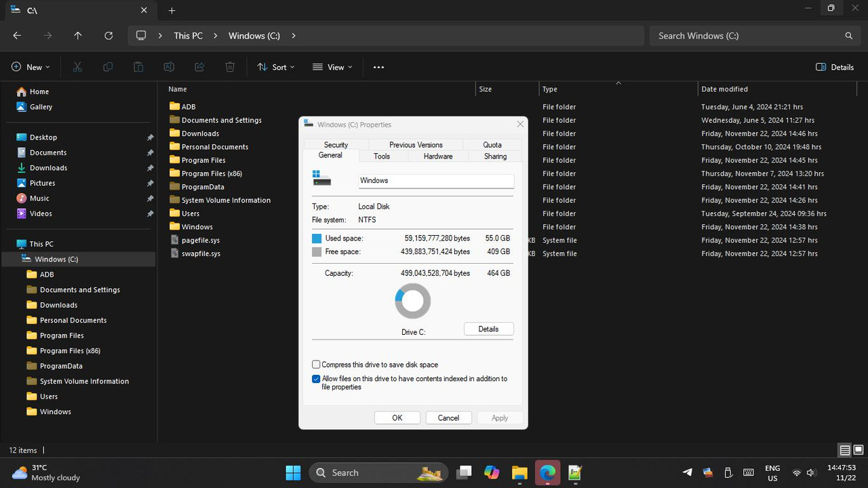Viewport: 868px width, 488px height.
Task: Refresh the folder with the refresh icon
Action: pyautogui.click(x=108, y=35)
